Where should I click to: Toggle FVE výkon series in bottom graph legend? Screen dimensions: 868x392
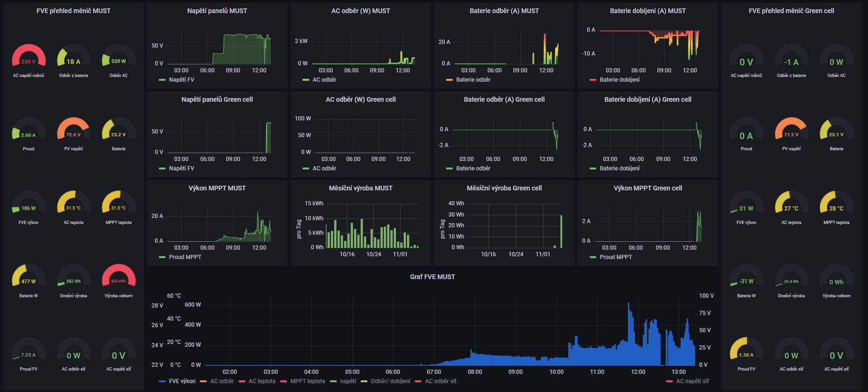pos(182,381)
